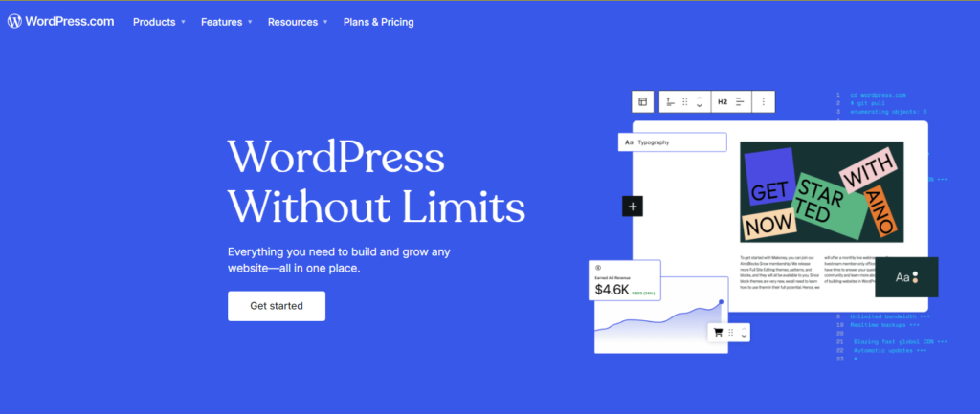Click the Get Started Now With Aino image
The height and width of the screenshot is (414, 980).
pos(822,191)
